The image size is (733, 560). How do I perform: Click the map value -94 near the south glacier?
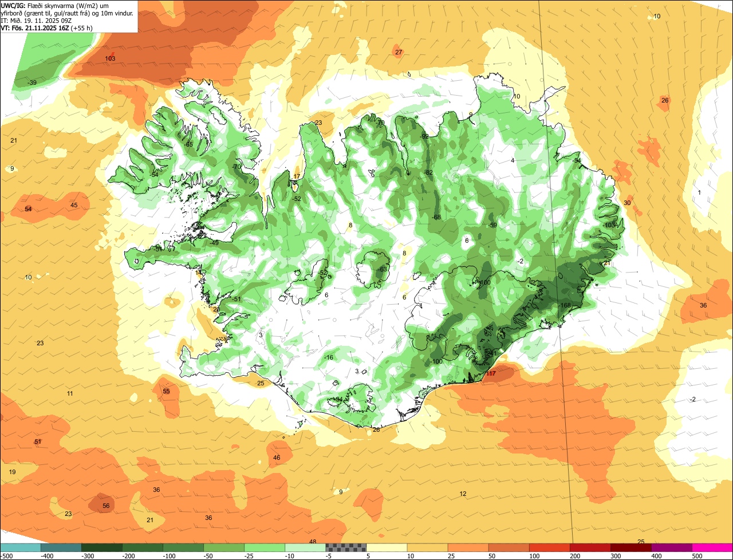coord(338,399)
